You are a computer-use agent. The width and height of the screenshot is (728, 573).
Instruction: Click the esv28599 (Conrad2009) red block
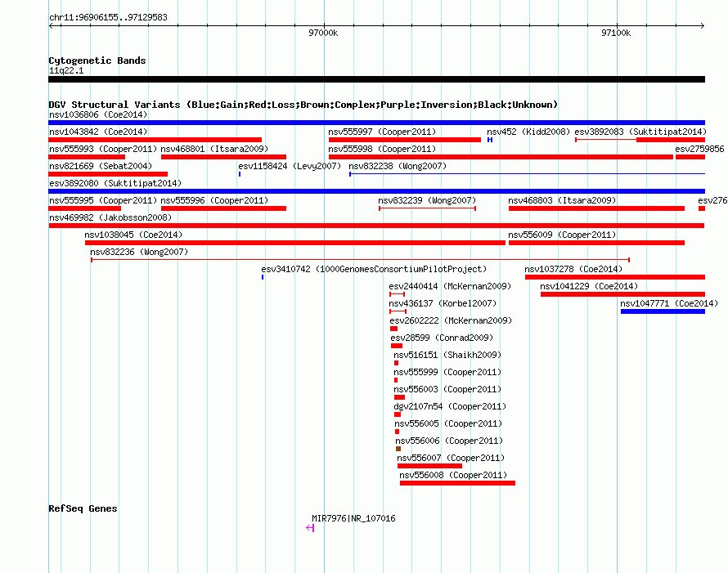pos(397,346)
